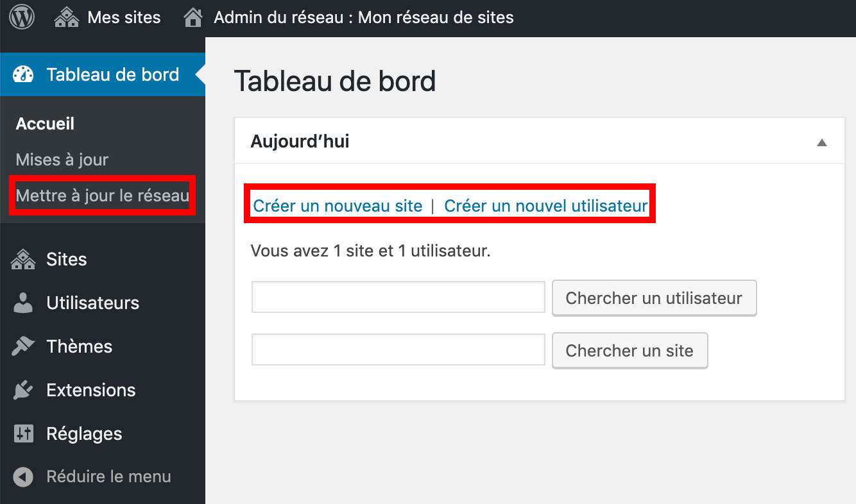Click Créer un nouveau site link
Image resolution: width=856 pixels, height=504 pixels.
[337, 205]
